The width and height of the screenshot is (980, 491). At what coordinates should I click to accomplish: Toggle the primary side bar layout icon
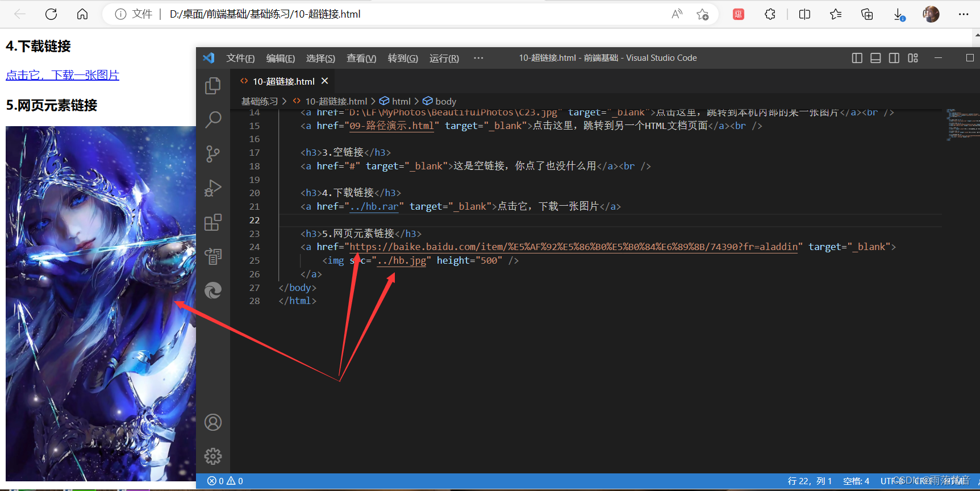point(857,58)
